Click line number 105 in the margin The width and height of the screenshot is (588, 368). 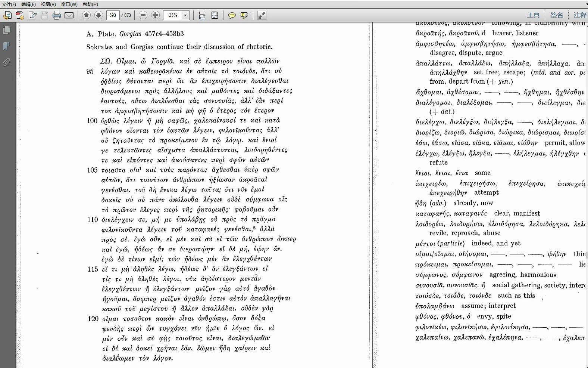tap(92, 170)
